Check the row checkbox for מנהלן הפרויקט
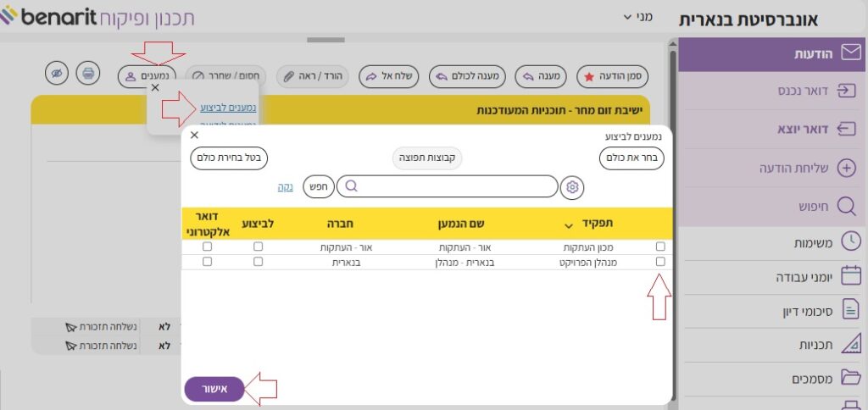The image size is (868, 410). click(x=660, y=263)
